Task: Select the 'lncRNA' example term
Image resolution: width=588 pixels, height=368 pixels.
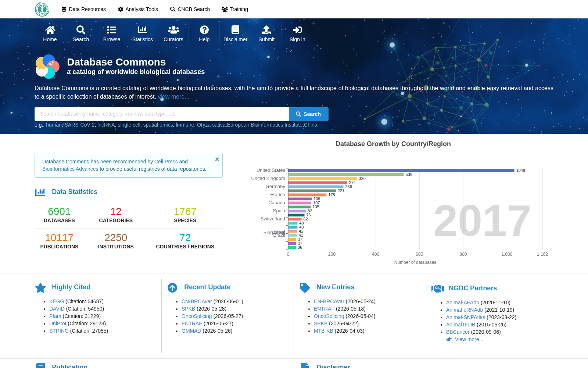Action: (x=106, y=125)
